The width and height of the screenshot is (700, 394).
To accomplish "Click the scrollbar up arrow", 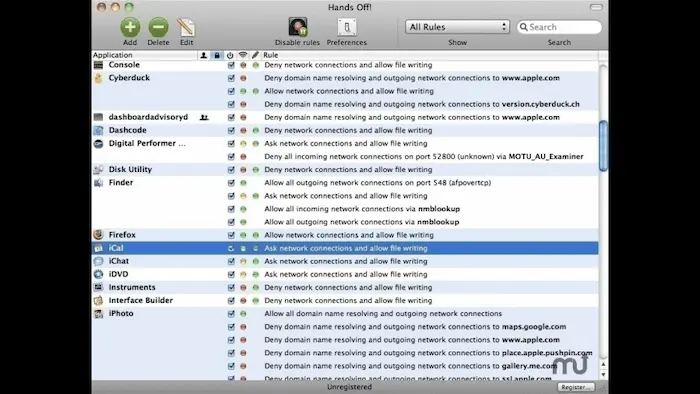I will pos(603,364).
